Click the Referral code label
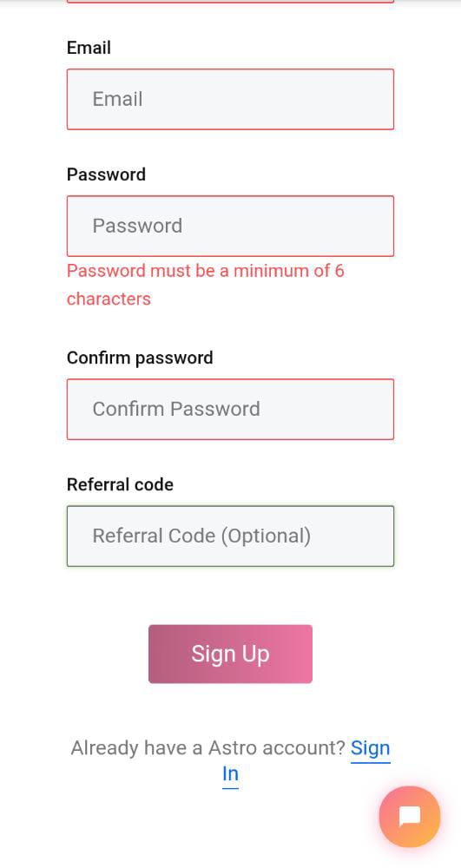461x868 pixels. click(120, 484)
